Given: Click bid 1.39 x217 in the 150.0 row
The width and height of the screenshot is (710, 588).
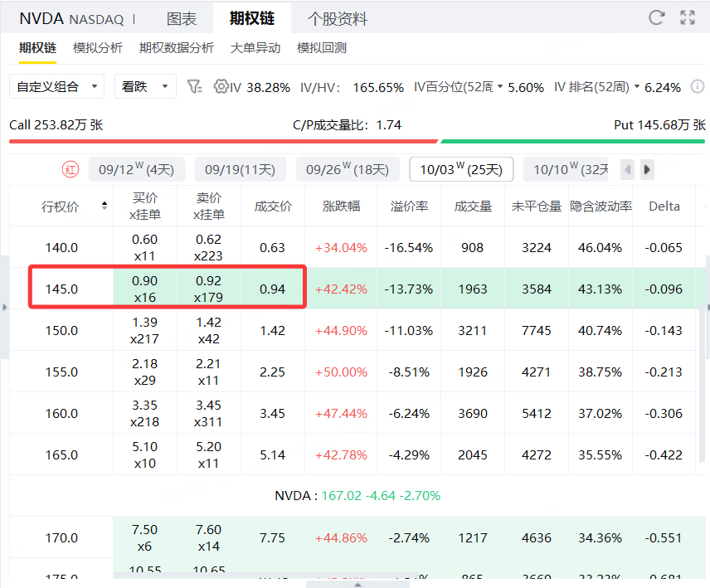Looking at the screenshot, I should click(145, 330).
